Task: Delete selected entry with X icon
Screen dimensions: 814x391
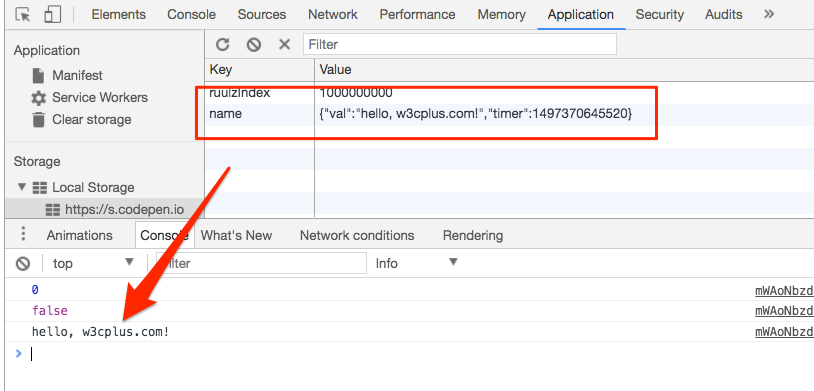Action: pyautogui.click(x=284, y=45)
